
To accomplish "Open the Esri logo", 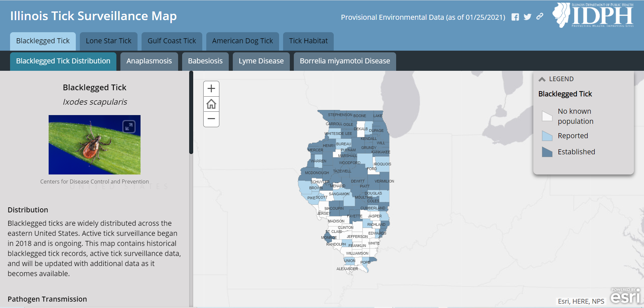I will 626,296.
